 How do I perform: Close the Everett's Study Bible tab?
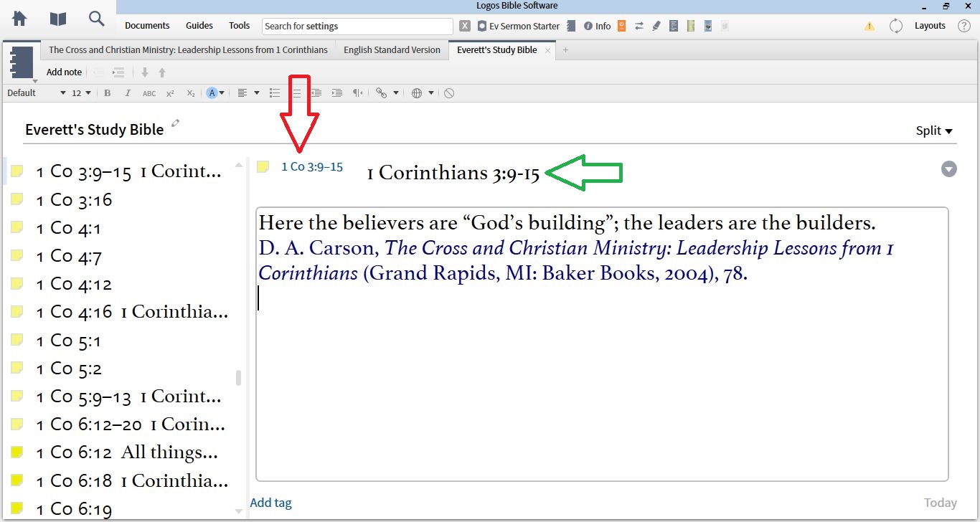548,50
